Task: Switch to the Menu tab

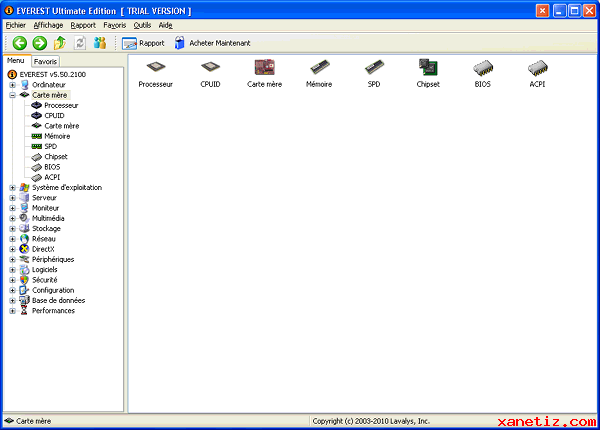Action: coord(16,61)
